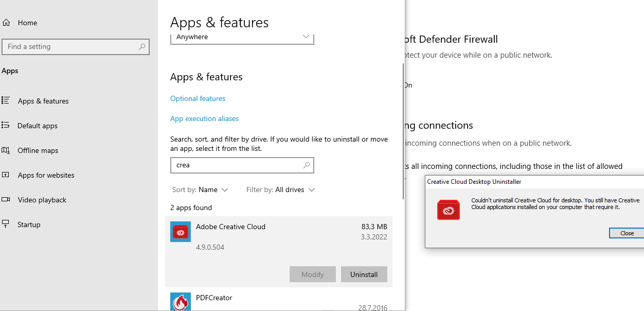Image resolution: width=644 pixels, height=311 pixels.
Task: Click the Offline maps sidebar icon
Action: 6,150
